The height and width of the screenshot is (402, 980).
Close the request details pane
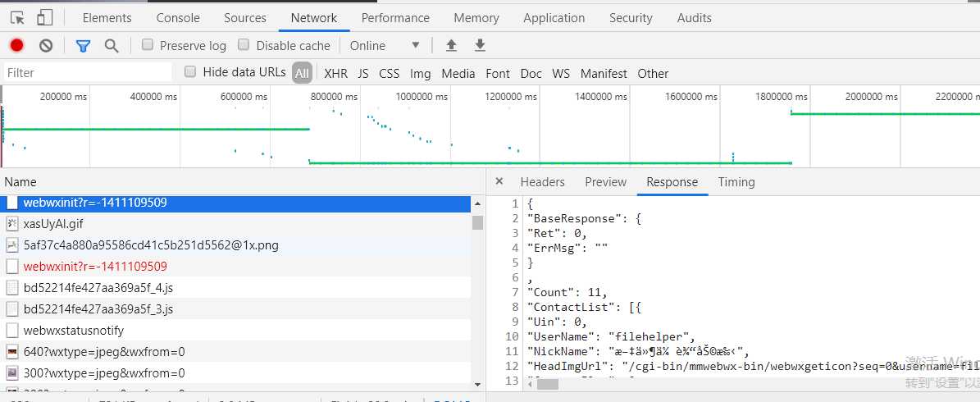click(x=499, y=181)
